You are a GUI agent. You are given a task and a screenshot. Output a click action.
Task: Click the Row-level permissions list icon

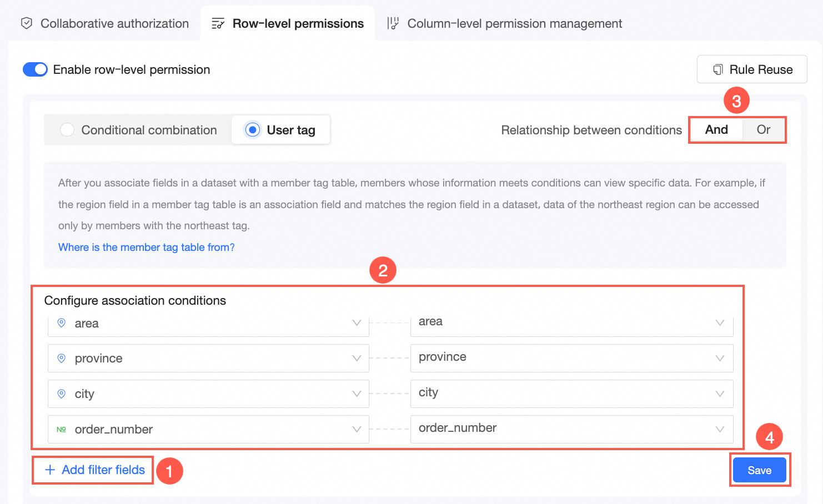[x=218, y=23]
